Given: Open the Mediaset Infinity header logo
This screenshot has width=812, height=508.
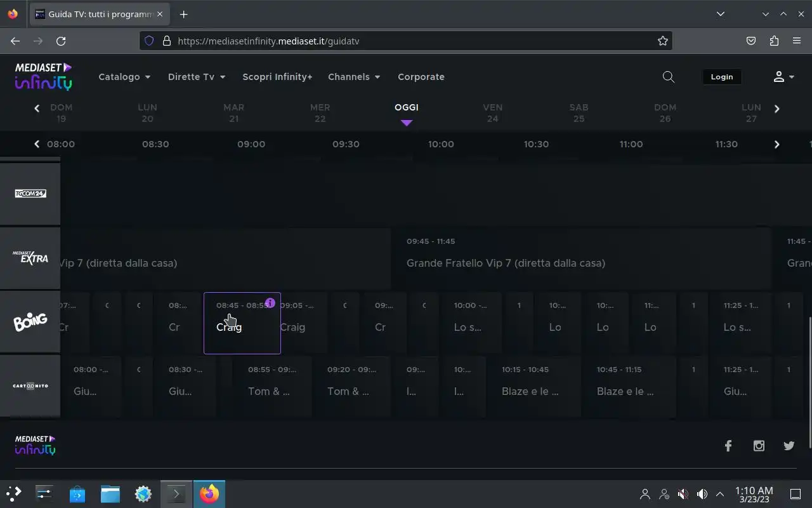Looking at the screenshot, I should pos(43,76).
